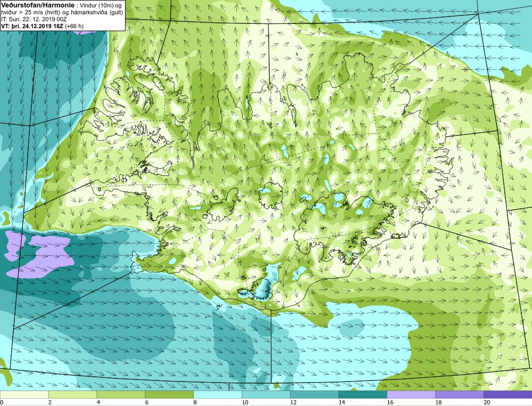Choose the 6–8 m/s dark green legend swatch

coord(169,394)
